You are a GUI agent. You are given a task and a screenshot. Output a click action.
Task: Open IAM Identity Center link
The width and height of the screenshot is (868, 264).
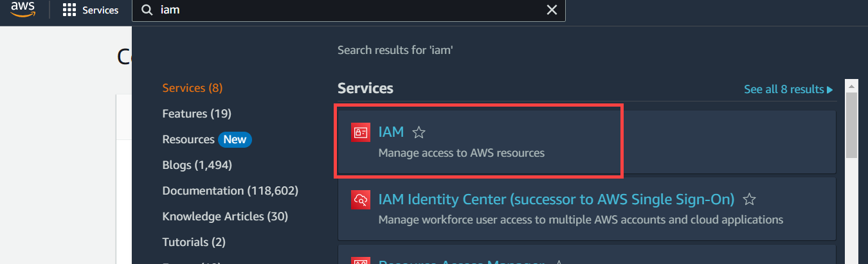click(556, 200)
